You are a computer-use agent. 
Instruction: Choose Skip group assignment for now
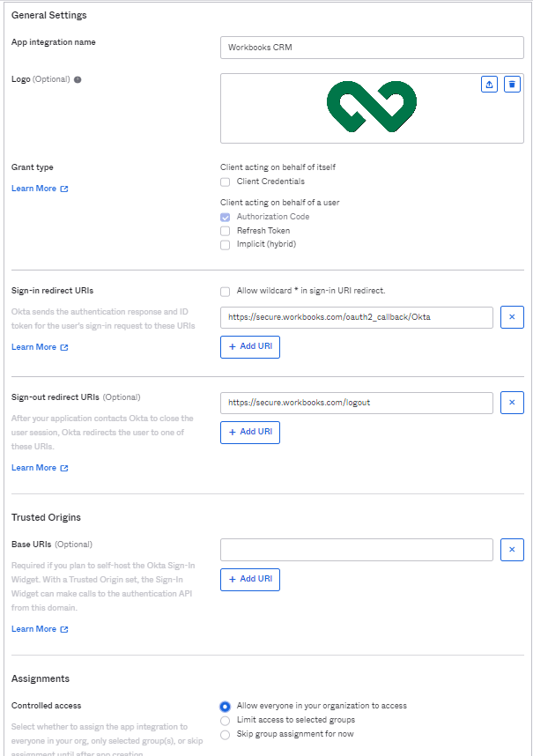coord(226,734)
